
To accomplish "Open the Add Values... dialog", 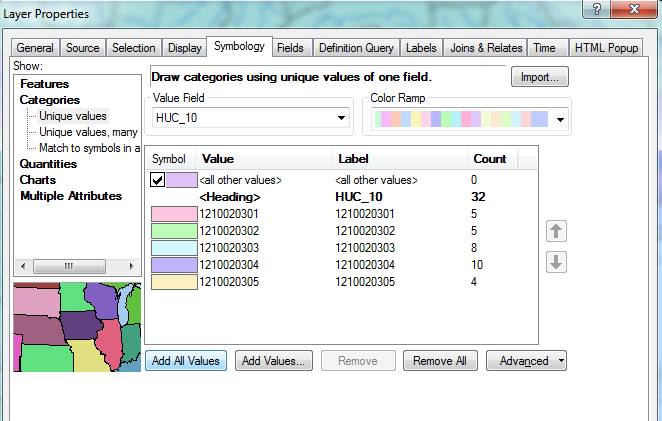I will (275, 361).
